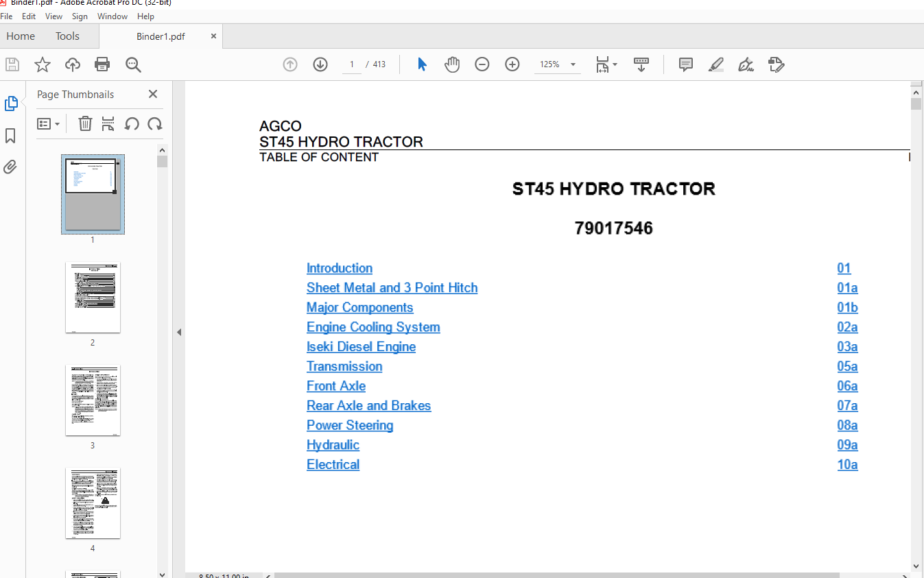Click the Stamp tool icon

click(776, 64)
